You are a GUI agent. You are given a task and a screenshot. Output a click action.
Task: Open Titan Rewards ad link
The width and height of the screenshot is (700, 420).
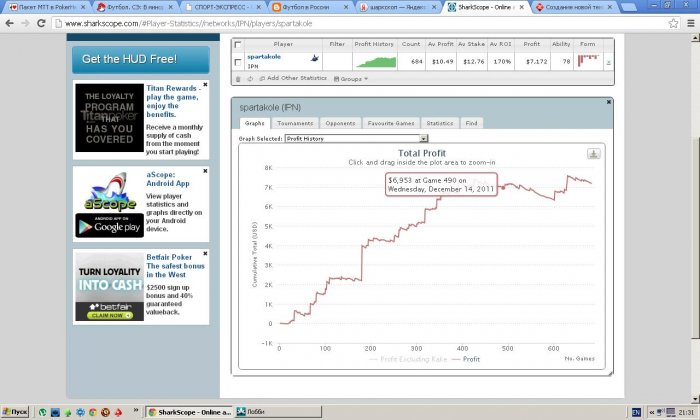coord(173,101)
